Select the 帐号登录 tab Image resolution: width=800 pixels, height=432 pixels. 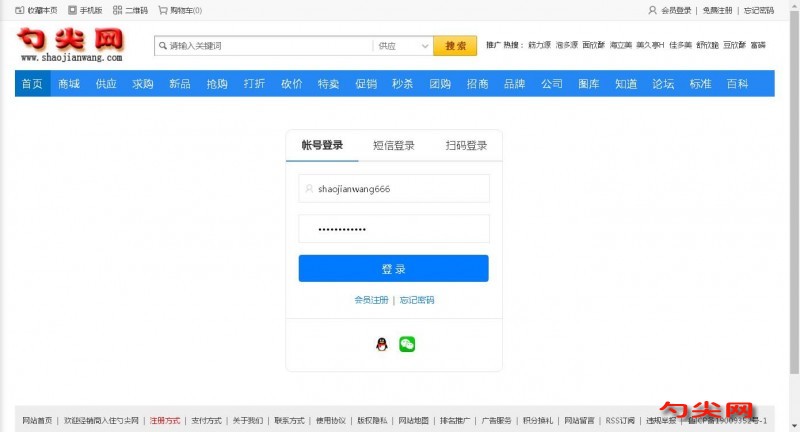(322, 145)
